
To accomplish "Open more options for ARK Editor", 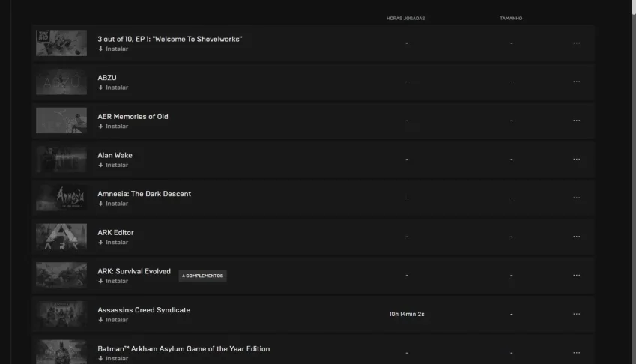I will [x=576, y=237].
